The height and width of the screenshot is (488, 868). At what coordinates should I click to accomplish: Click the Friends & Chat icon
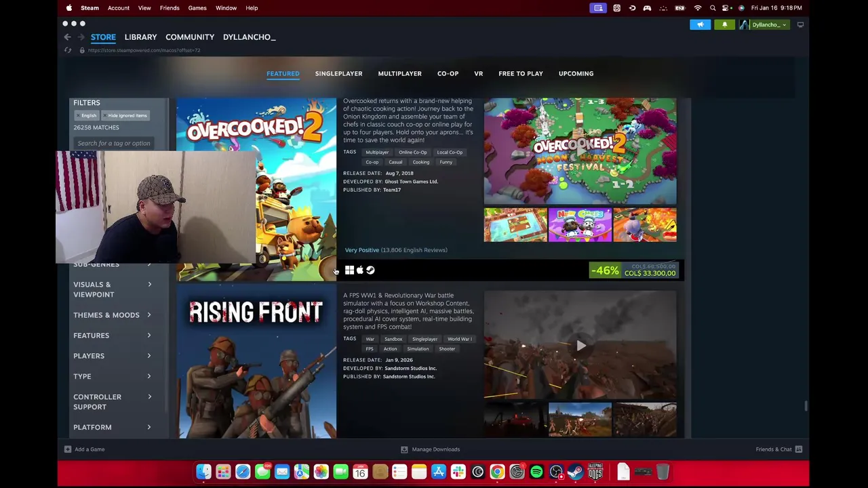[x=799, y=449]
